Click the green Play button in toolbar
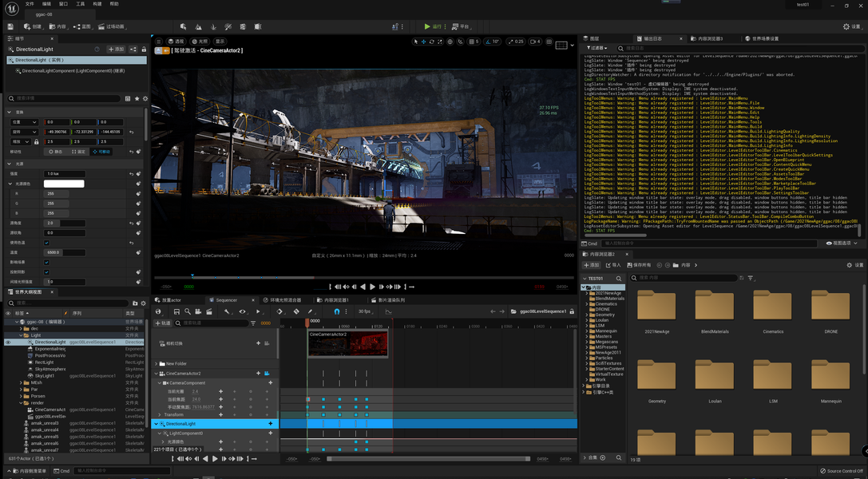This screenshot has height=479, width=868. point(426,26)
